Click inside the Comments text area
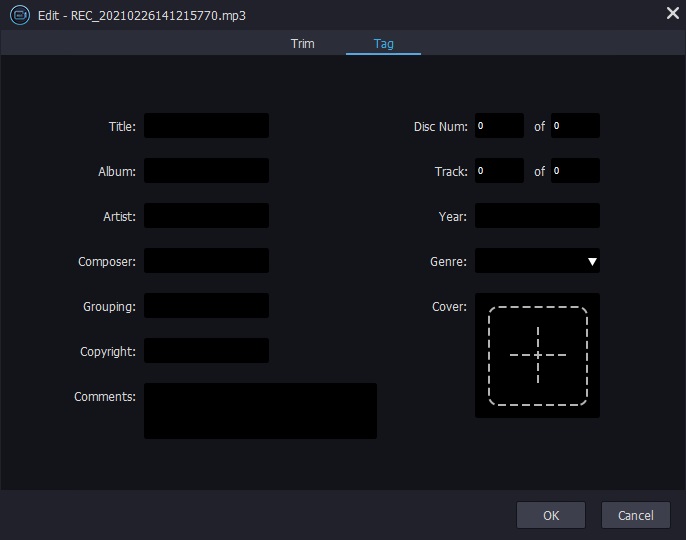 (260, 411)
